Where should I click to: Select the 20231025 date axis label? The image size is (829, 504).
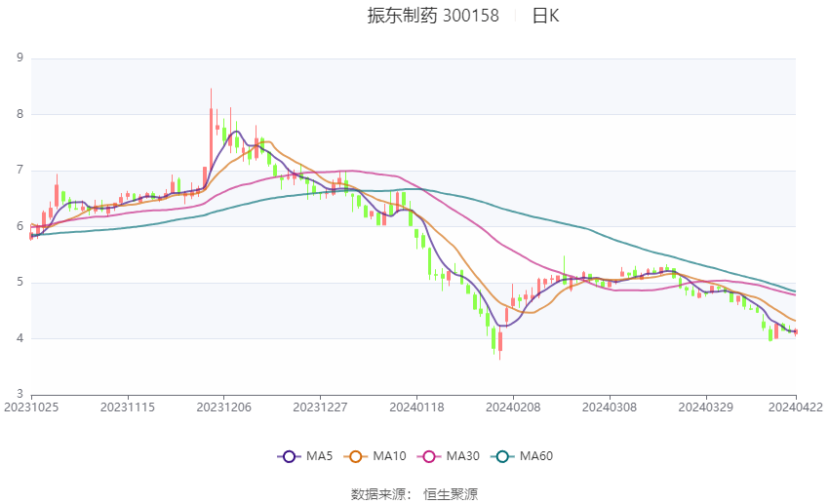(x=31, y=407)
